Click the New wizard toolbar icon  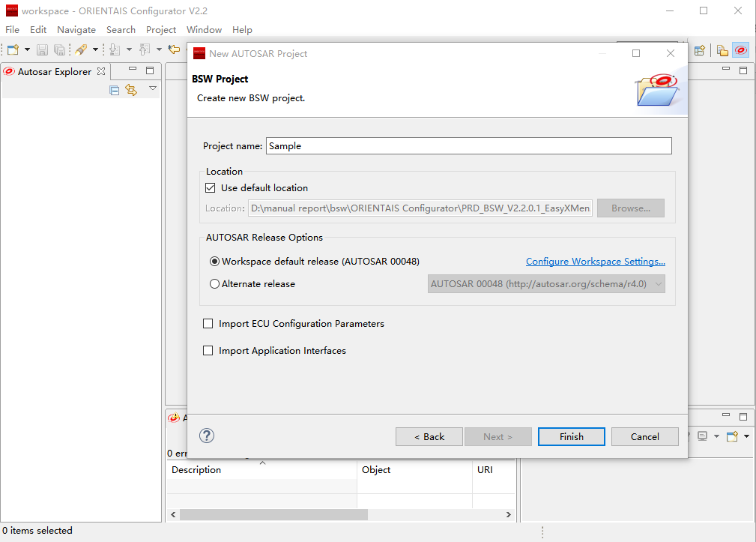pos(13,50)
